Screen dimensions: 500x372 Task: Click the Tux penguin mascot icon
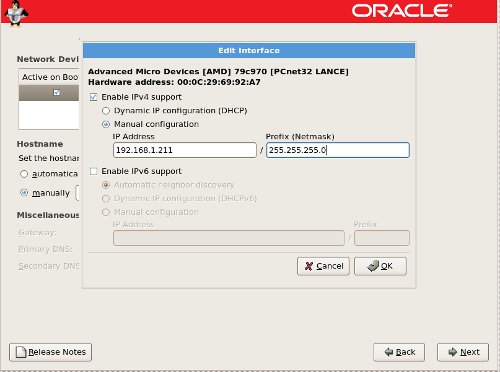(16, 13)
